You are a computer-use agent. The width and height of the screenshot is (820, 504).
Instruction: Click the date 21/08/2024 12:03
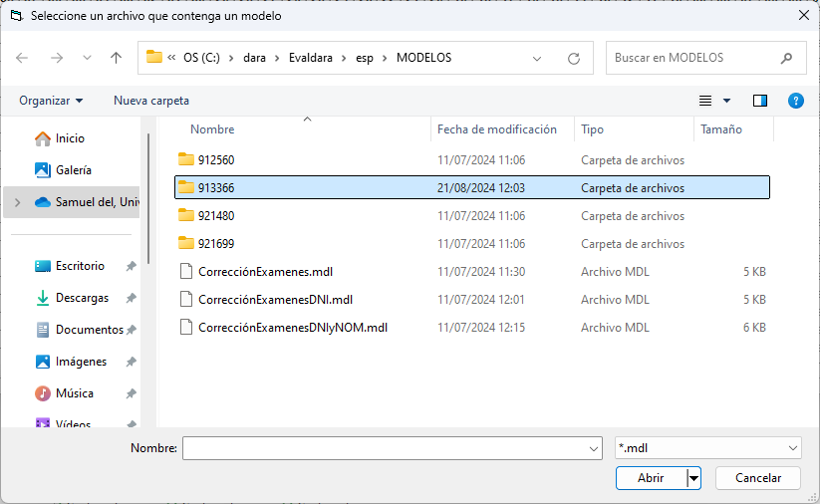481,188
